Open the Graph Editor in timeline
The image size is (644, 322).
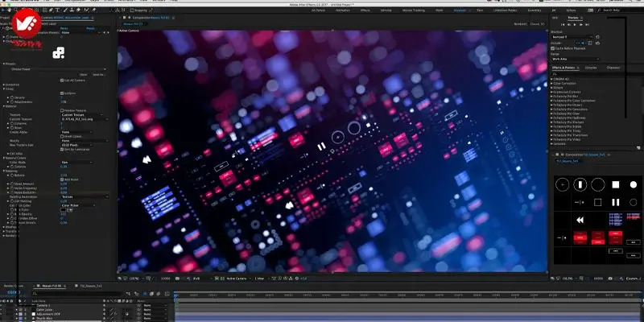167,294
